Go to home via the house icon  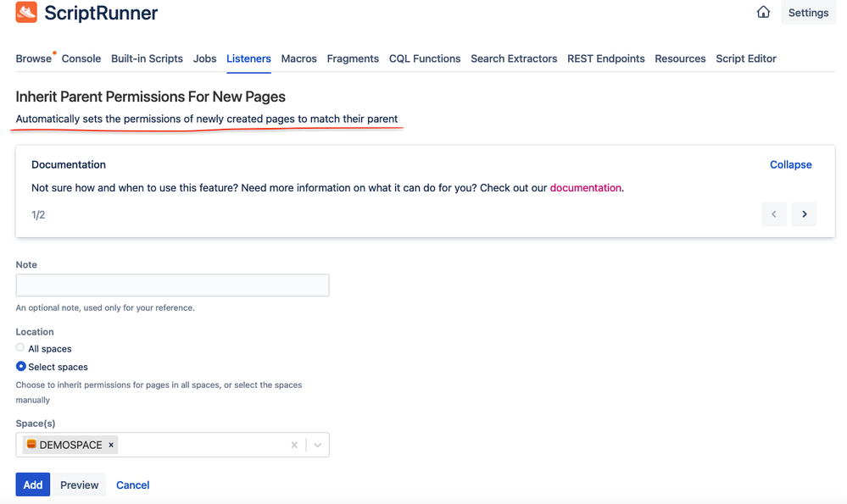coord(763,13)
